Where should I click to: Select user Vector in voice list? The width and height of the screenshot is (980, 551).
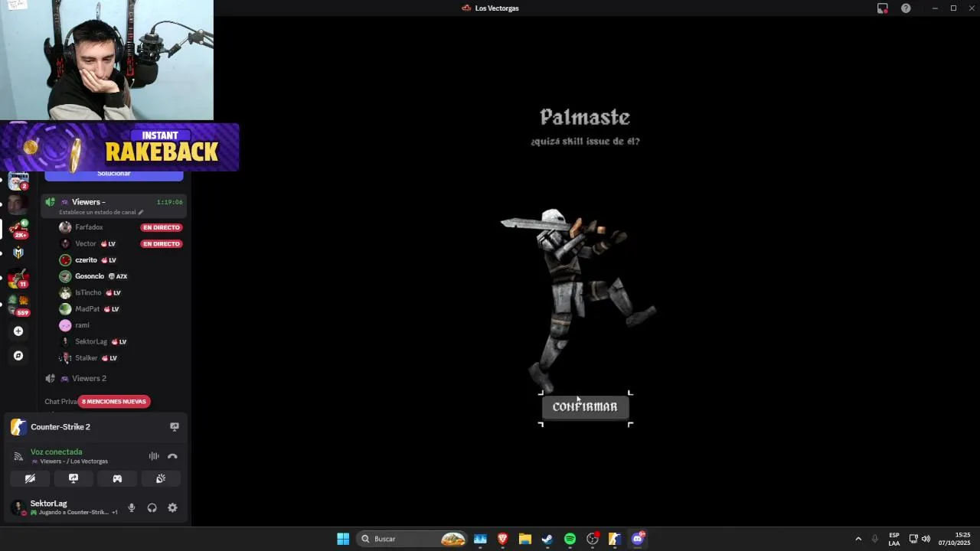point(86,243)
